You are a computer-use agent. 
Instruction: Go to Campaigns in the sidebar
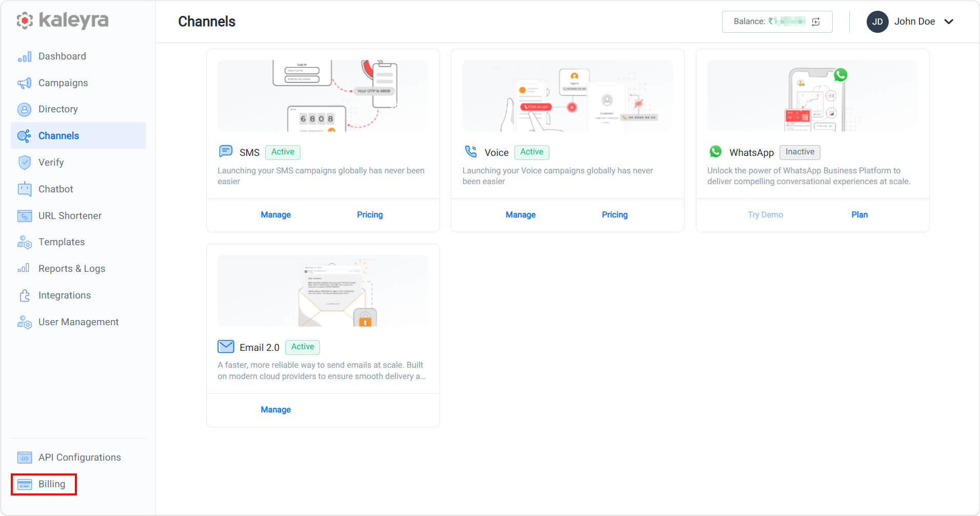click(x=78, y=83)
